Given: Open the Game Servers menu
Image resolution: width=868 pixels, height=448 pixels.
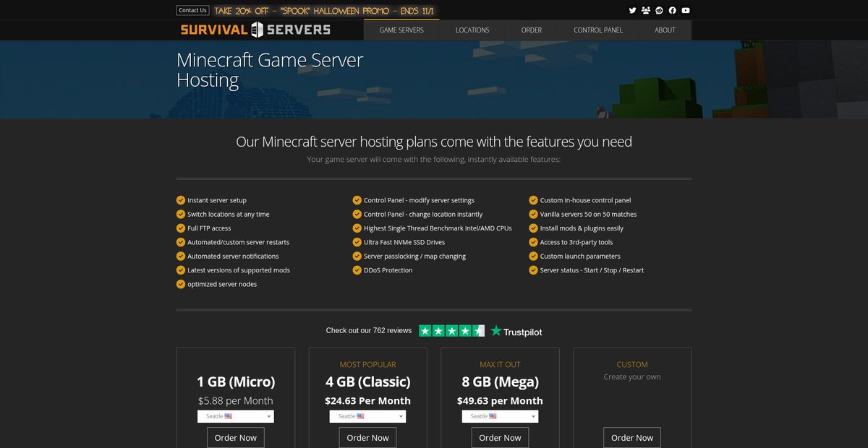Looking at the screenshot, I should coord(401,30).
